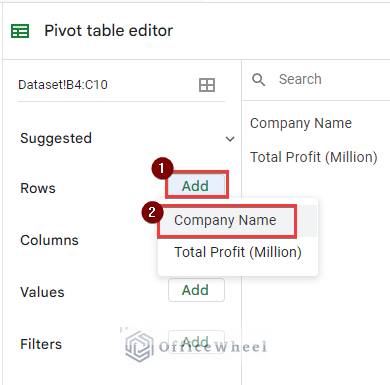Choose Company Name from the dropdown menu

237,221
